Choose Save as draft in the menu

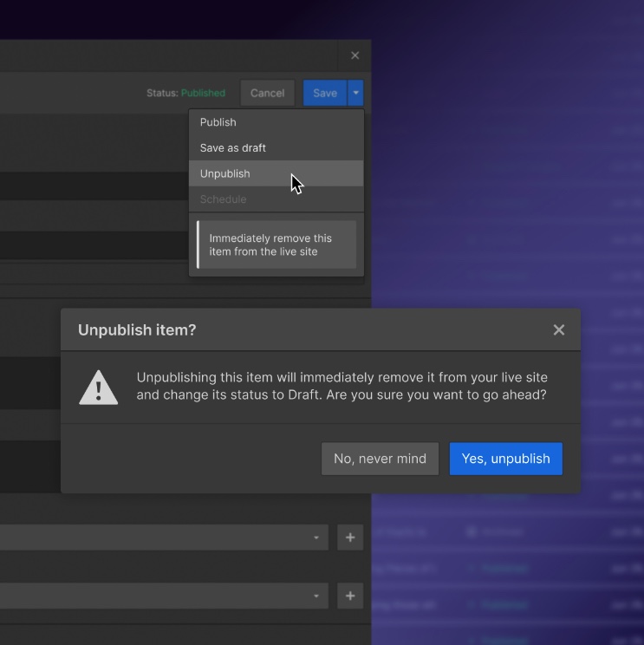pos(232,147)
